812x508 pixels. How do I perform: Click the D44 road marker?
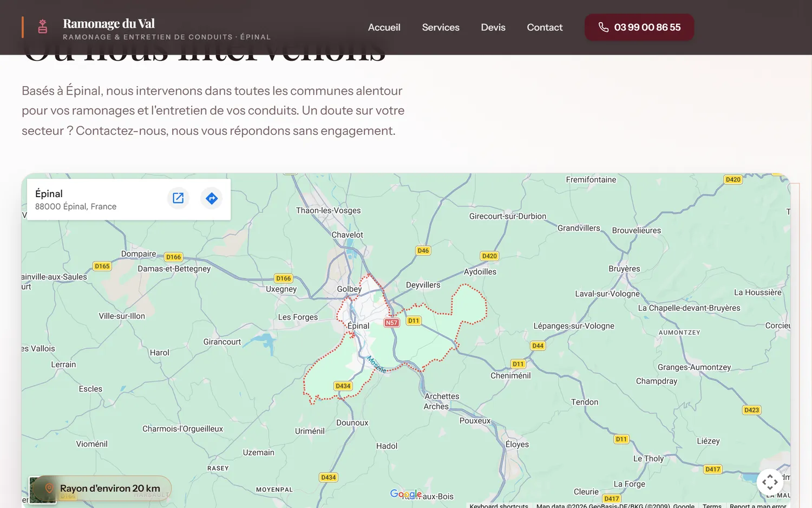tap(538, 346)
